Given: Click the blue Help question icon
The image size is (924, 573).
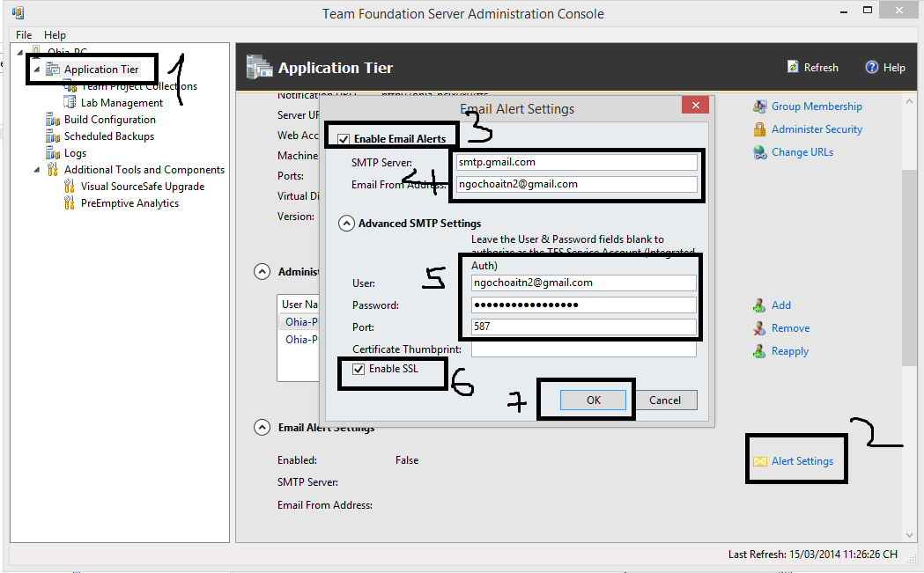Looking at the screenshot, I should 871,67.
